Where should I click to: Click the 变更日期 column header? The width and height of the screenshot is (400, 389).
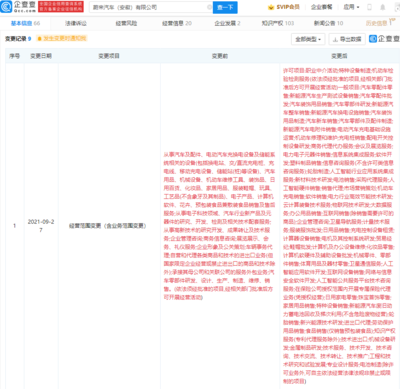[41, 56]
